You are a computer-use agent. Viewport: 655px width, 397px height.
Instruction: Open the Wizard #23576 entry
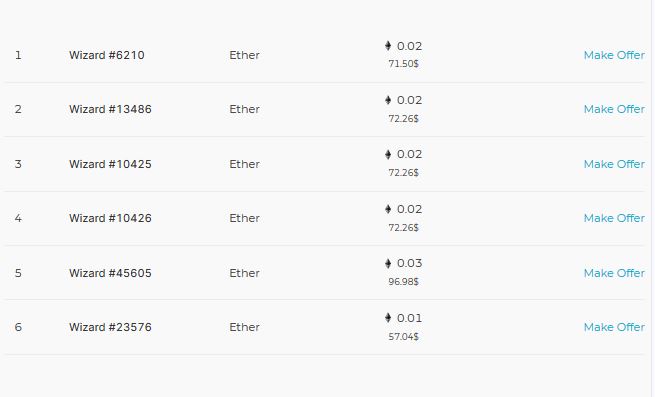[110, 327]
